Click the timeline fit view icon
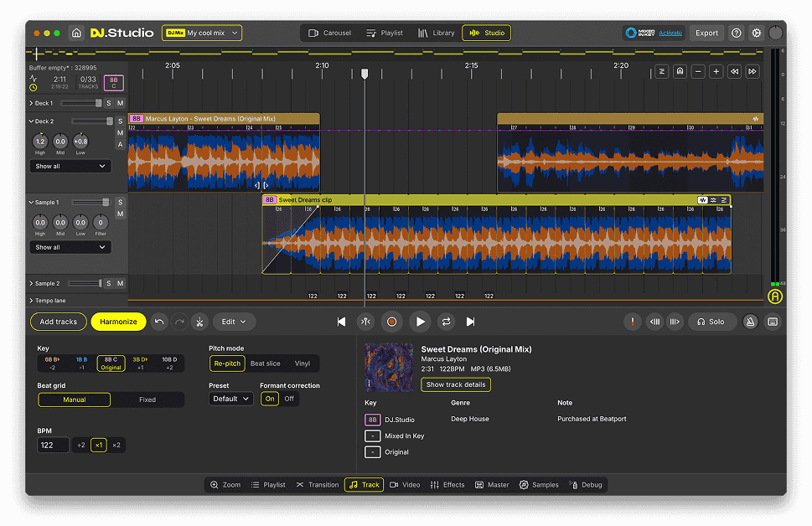The image size is (812, 526). [662, 71]
